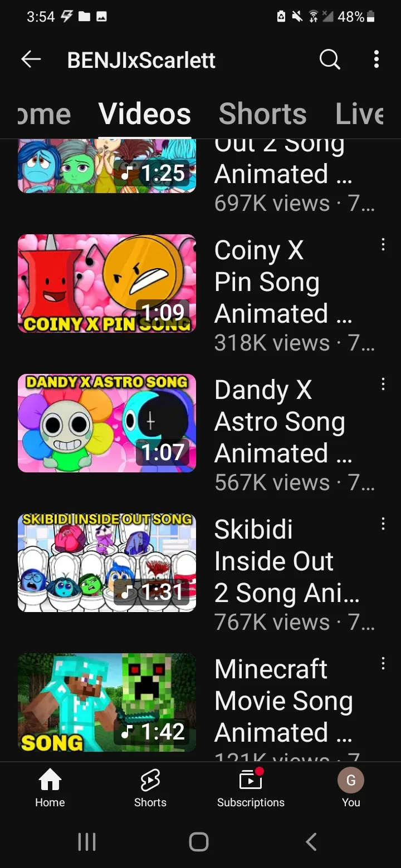Play the Skibidi Inside Out Song thumbnail
The width and height of the screenshot is (401, 868).
coord(107,563)
